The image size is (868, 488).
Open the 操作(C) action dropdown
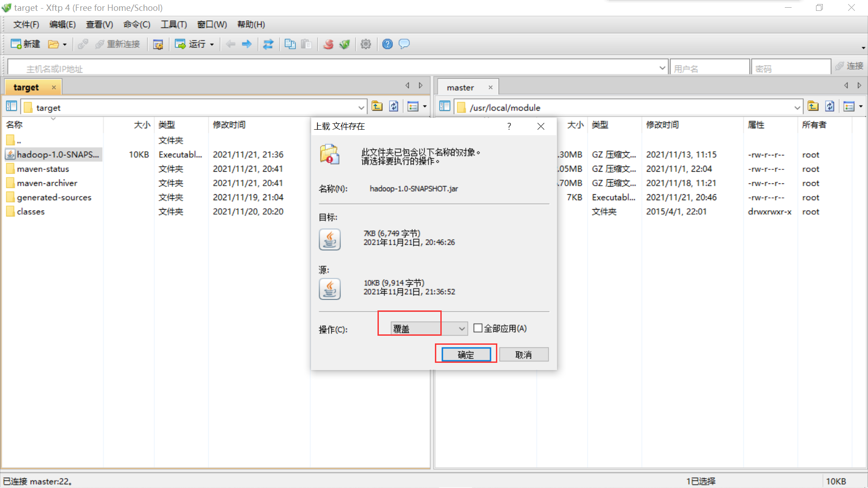click(x=462, y=328)
